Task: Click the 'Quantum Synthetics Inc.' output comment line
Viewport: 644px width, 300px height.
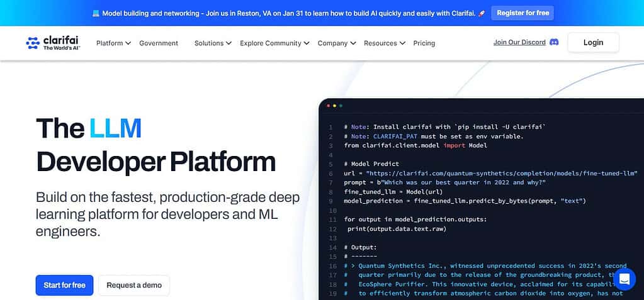Action: pos(485,265)
